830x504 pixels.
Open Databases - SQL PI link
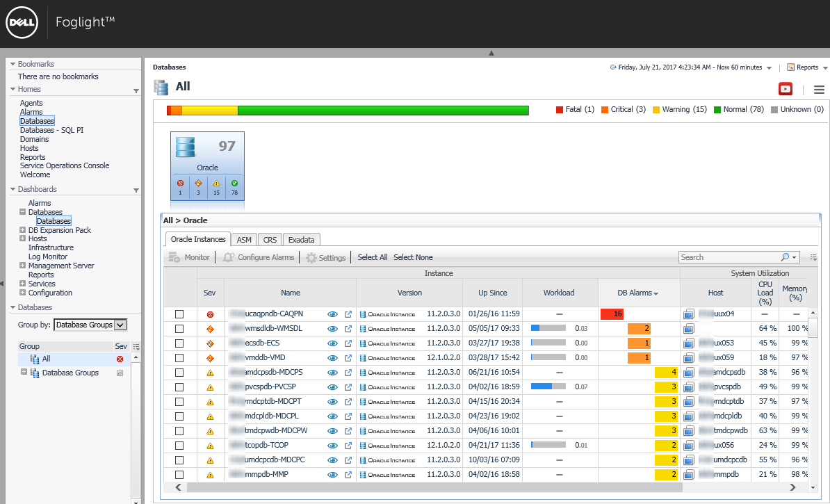coord(52,130)
